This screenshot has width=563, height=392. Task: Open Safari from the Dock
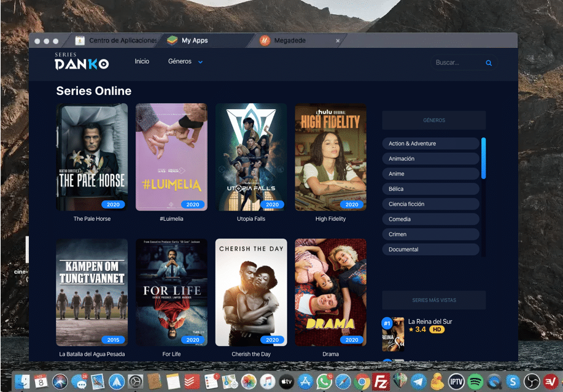pyautogui.click(x=343, y=380)
